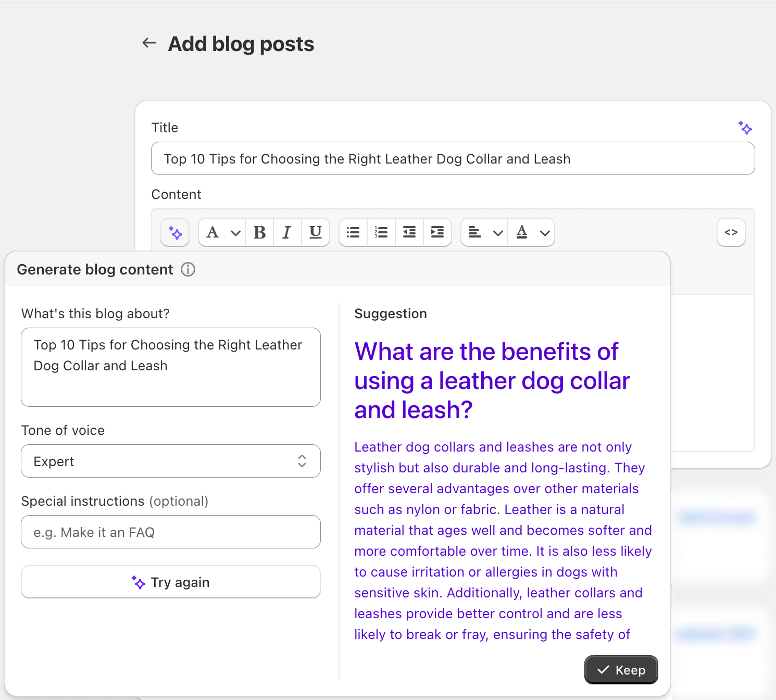Decrease indent with the outdent icon
Screen dimensions: 776x700
pyautogui.click(x=409, y=232)
